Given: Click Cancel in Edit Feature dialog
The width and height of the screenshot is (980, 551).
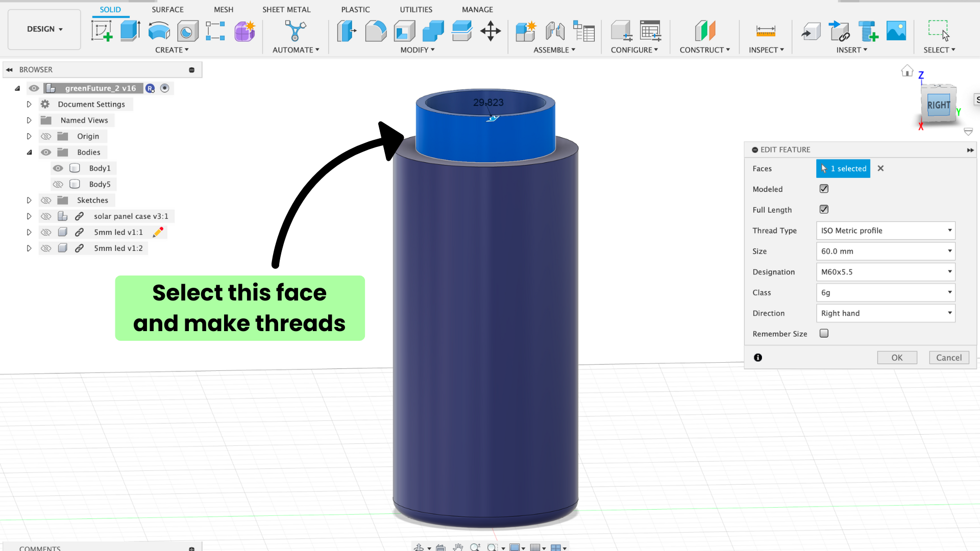Looking at the screenshot, I should point(949,358).
